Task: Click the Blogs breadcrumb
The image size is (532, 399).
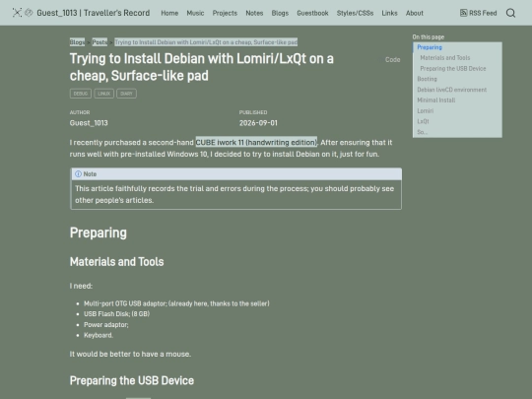Action: [x=77, y=42]
